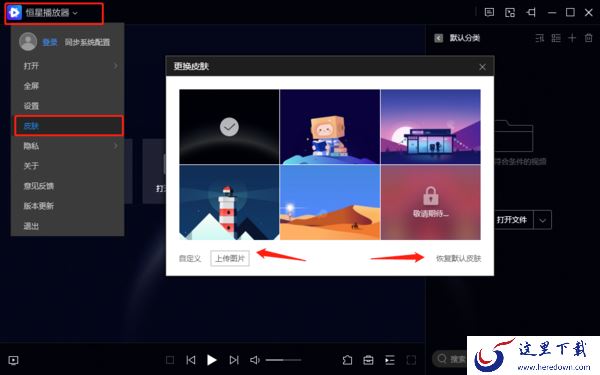Screen dimensions: 600x375
Task: Open the feedback message icon in title bar
Action: 489,13
